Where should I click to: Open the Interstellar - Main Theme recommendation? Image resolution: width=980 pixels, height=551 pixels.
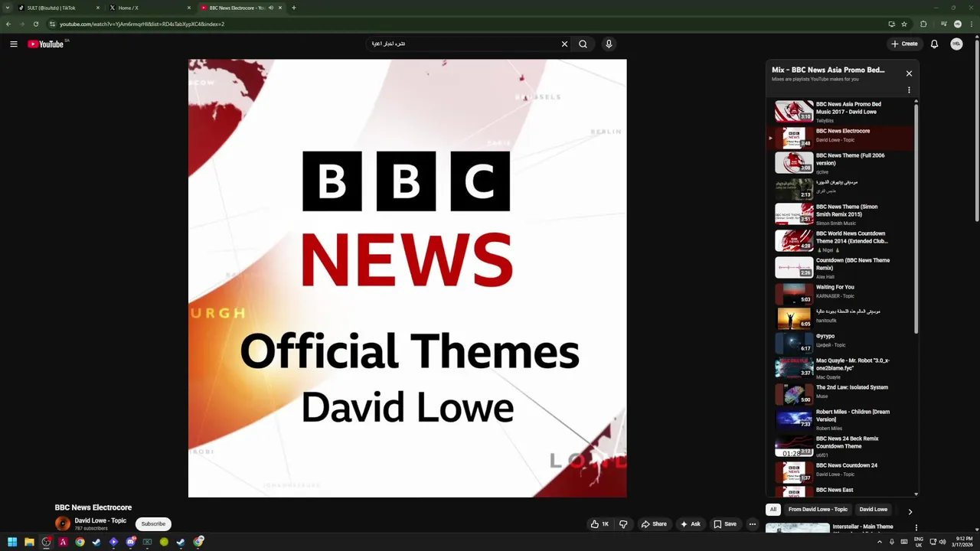tap(862, 527)
